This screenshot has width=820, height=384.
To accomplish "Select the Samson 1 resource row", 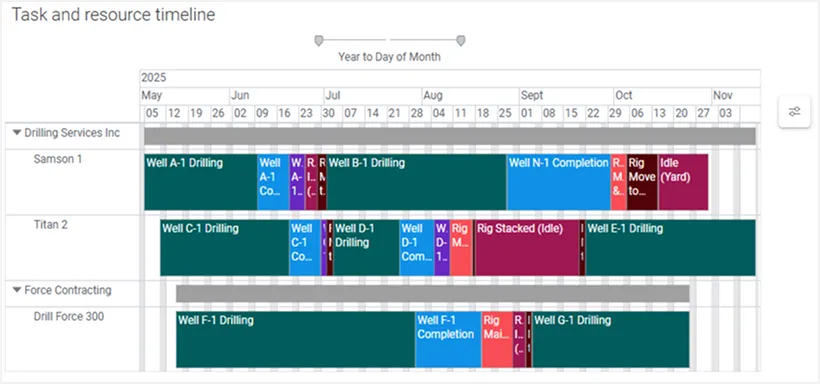I will point(58,159).
